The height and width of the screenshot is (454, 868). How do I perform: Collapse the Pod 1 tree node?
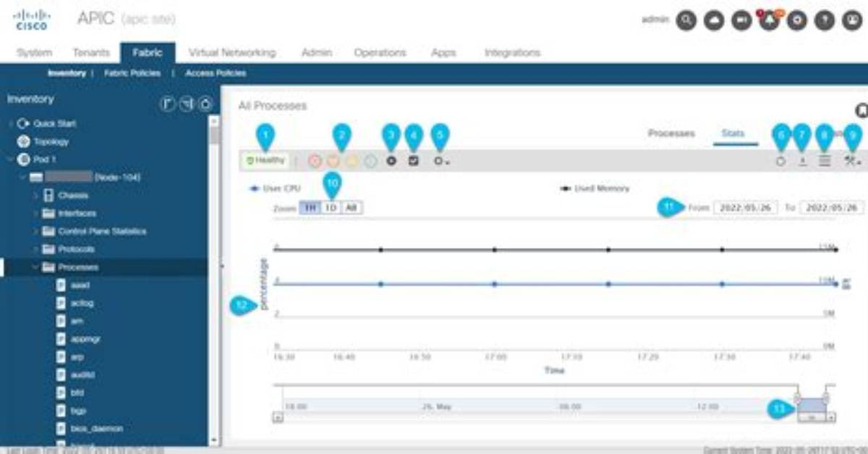click(10, 160)
